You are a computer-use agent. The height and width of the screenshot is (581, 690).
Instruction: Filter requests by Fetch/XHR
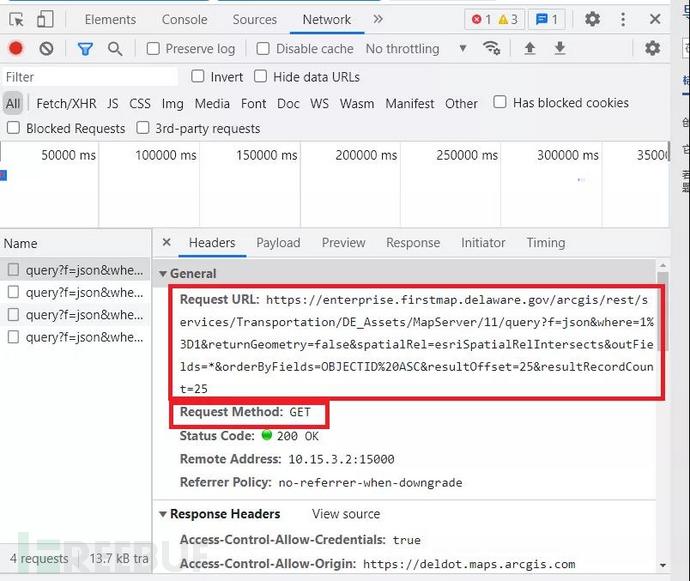(66, 103)
